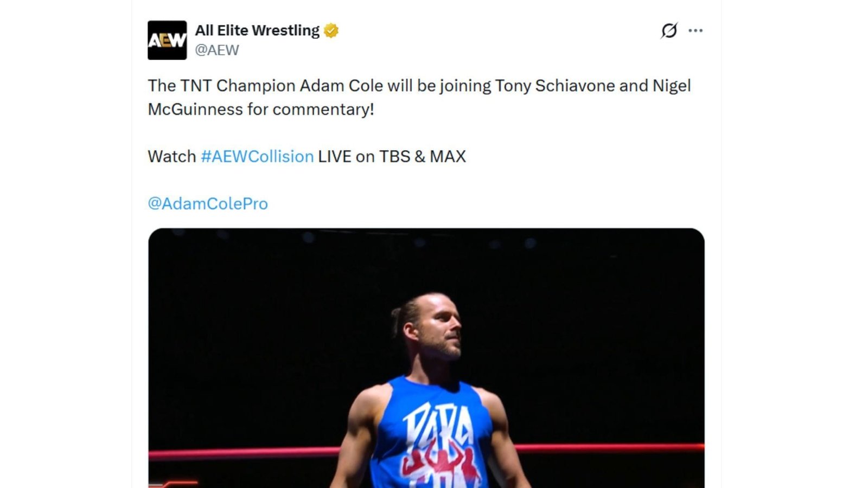This screenshot has width=868, height=488.
Task: Visit the @AdamColePro profile link
Action: 208,203
